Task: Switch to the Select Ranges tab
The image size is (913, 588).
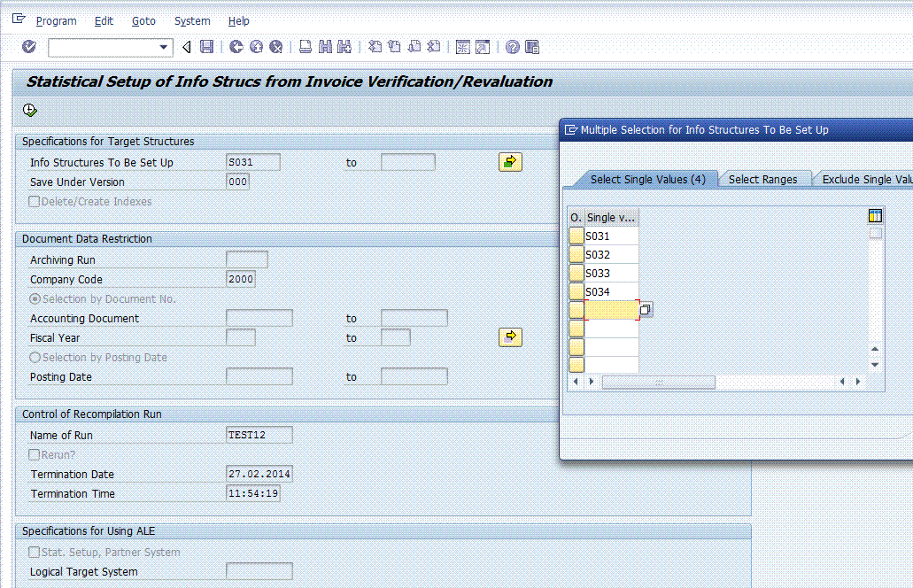Action: tap(764, 178)
